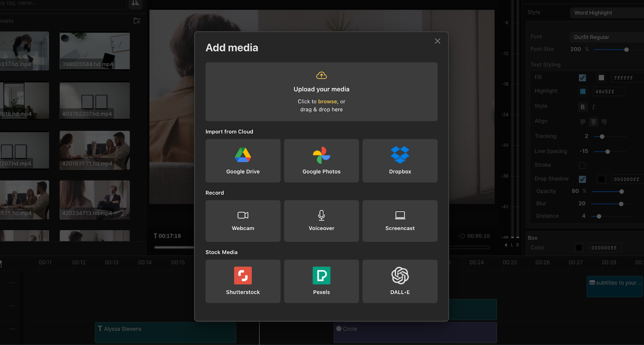Generate an image with DALL·E
Image resolution: width=644 pixels, height=345 pixels.
[400, 281]
